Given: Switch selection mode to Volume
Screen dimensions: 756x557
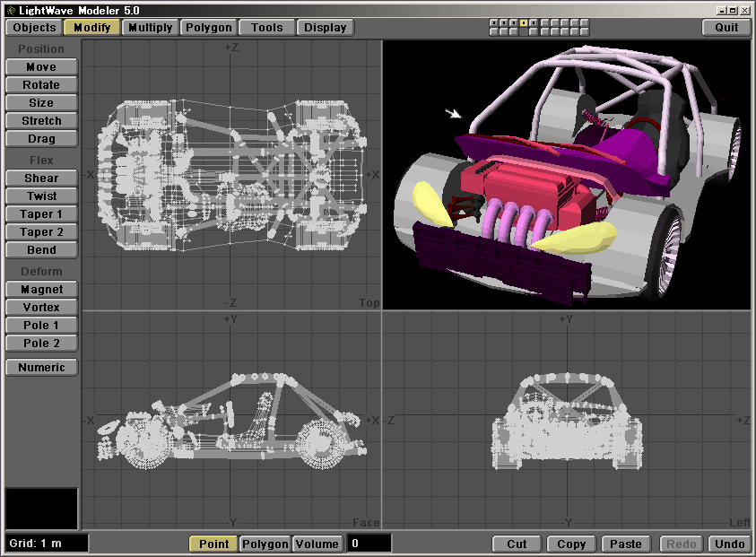Looking at the screenshot, I should pos(317,544).
